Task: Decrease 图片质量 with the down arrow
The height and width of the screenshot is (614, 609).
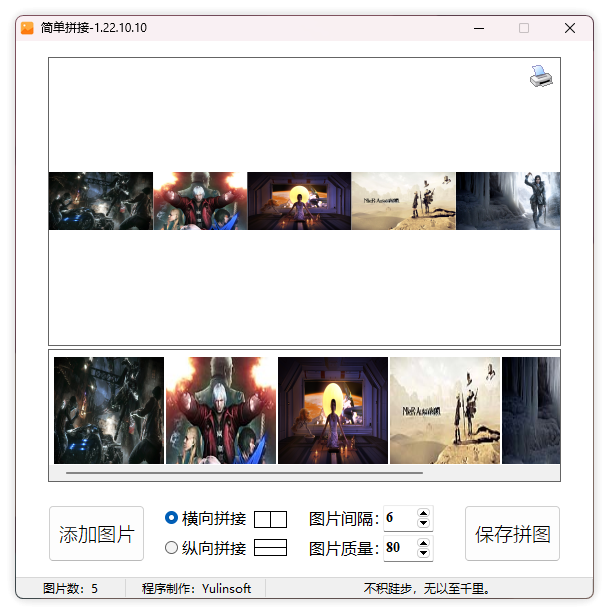Action: point(423,553)
